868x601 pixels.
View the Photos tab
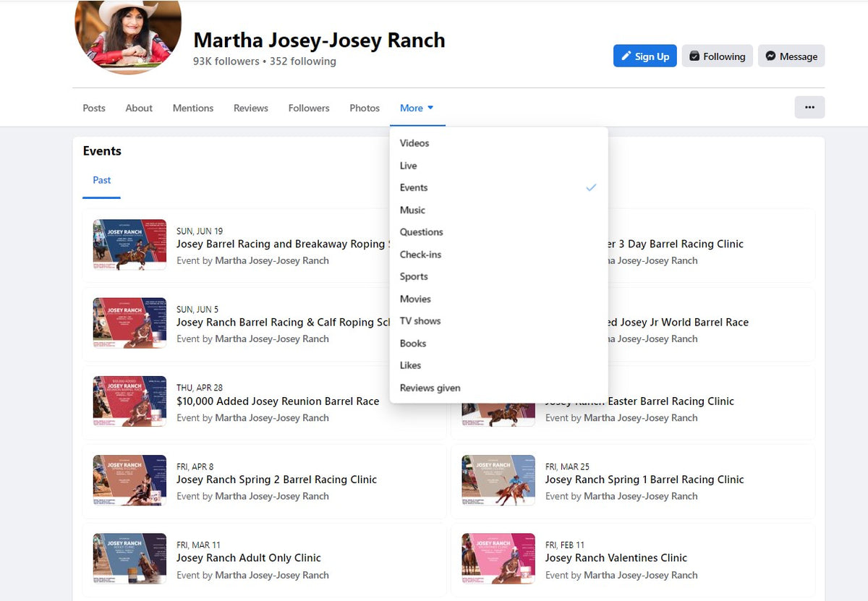coord(365,108)
